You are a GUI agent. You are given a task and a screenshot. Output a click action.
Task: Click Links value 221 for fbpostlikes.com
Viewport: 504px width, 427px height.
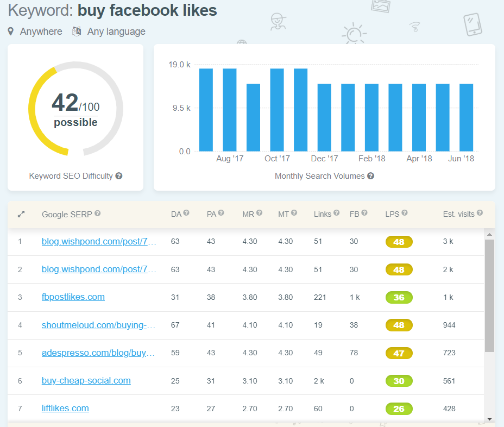click(x=320, y=297)
